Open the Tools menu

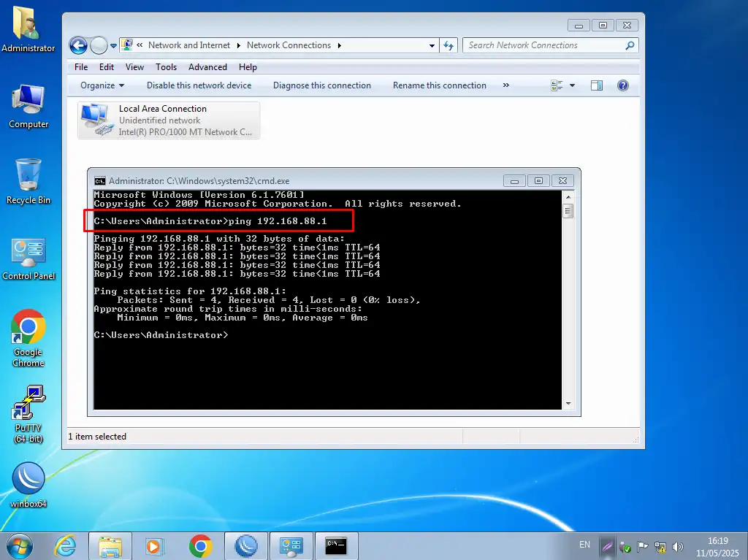click(166, 67)
